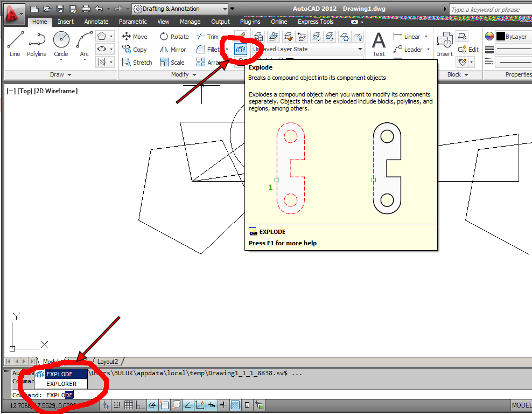Toggle Snap Mode in status bar
Screen dimensions: 532x414
point(117,405)
